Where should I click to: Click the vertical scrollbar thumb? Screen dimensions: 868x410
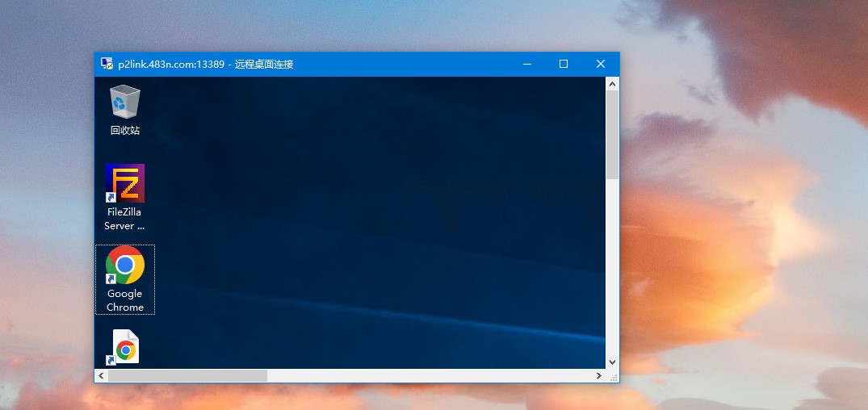(612, 135)
